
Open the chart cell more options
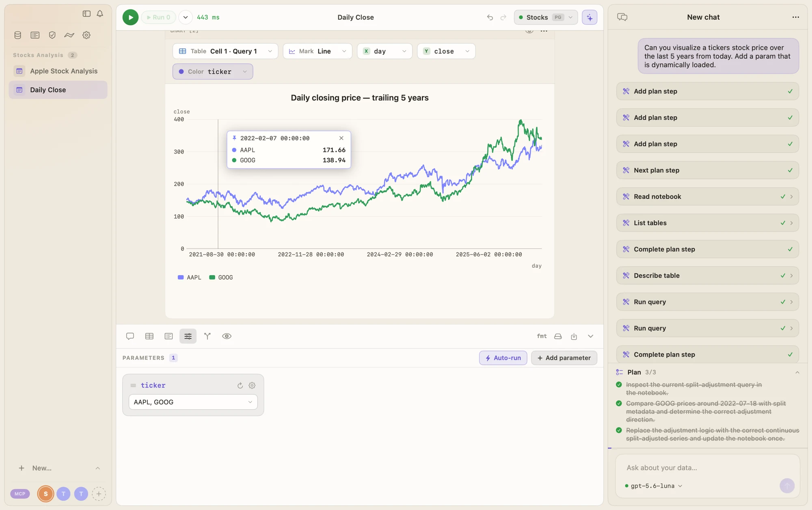click(544, 30)
